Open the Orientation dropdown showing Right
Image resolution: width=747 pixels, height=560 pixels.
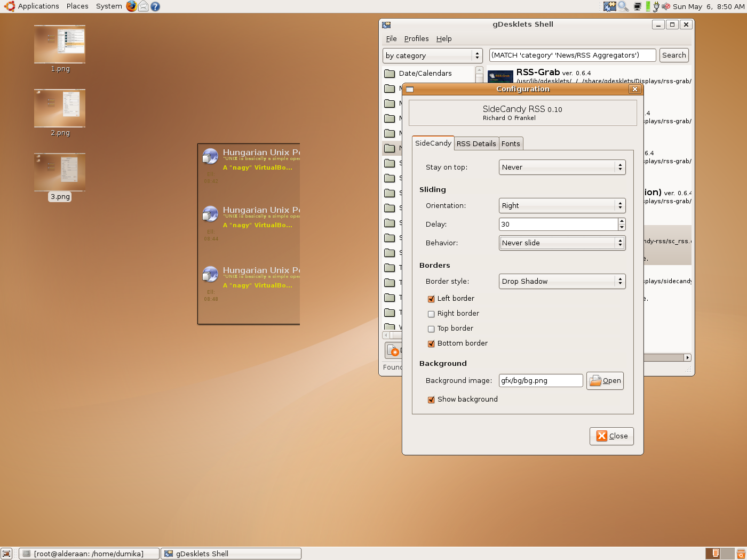[x=562, y=205]
